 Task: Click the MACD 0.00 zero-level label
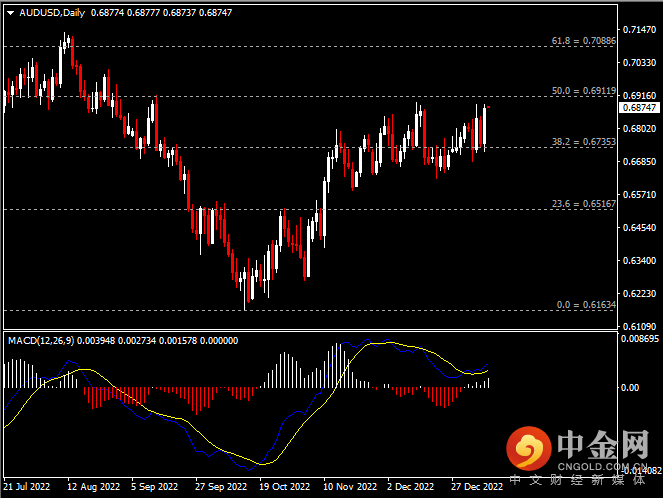(x=630, y=386)
